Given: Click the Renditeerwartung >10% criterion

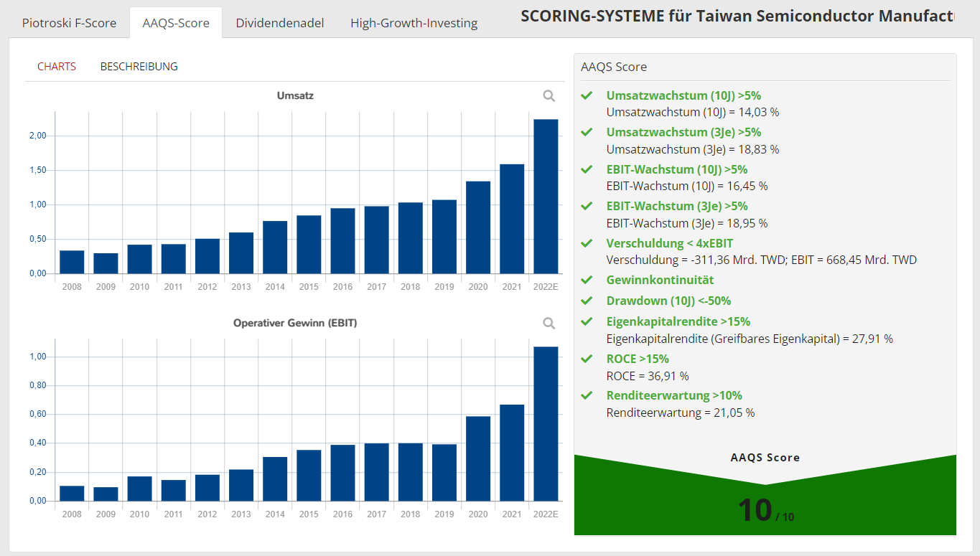Looking at the screenshot, I should [x=674, y=395].
